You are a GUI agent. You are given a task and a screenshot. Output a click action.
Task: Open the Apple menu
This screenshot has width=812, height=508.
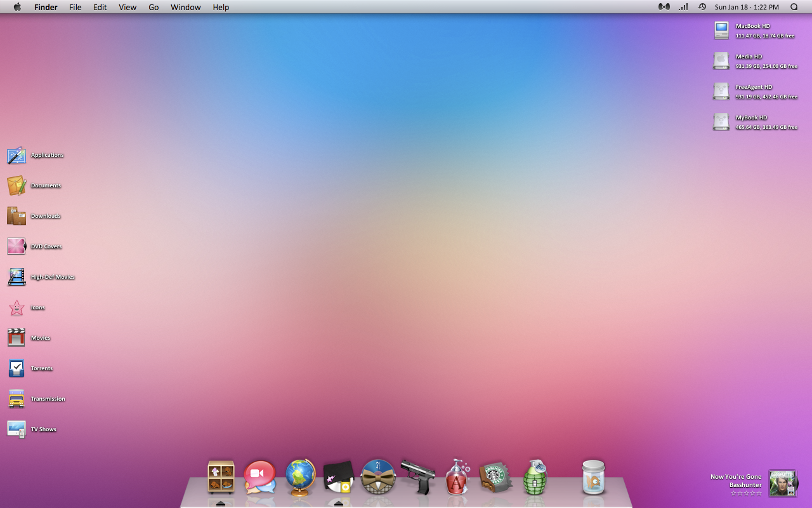17,7
